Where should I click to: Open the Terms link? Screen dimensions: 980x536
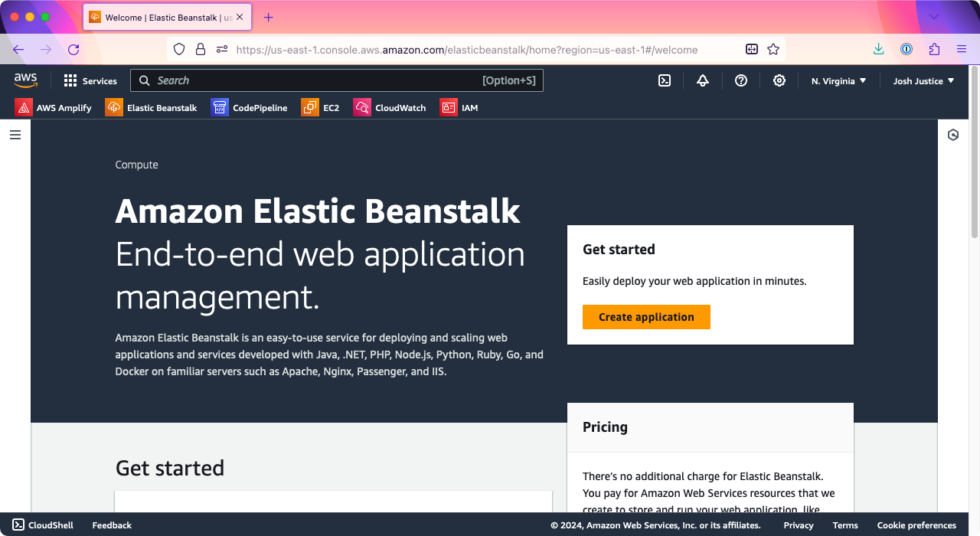(845, 525)
